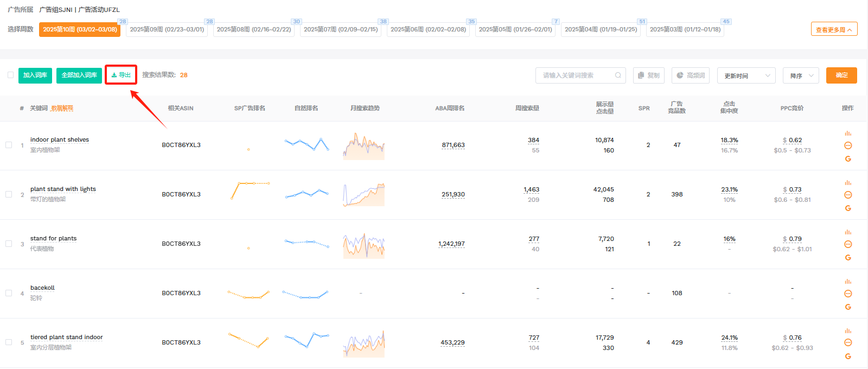This screenshot has height=369, width=868.
Task: Click Google icon in bacekoll row
Action: (x=848, y=307)
